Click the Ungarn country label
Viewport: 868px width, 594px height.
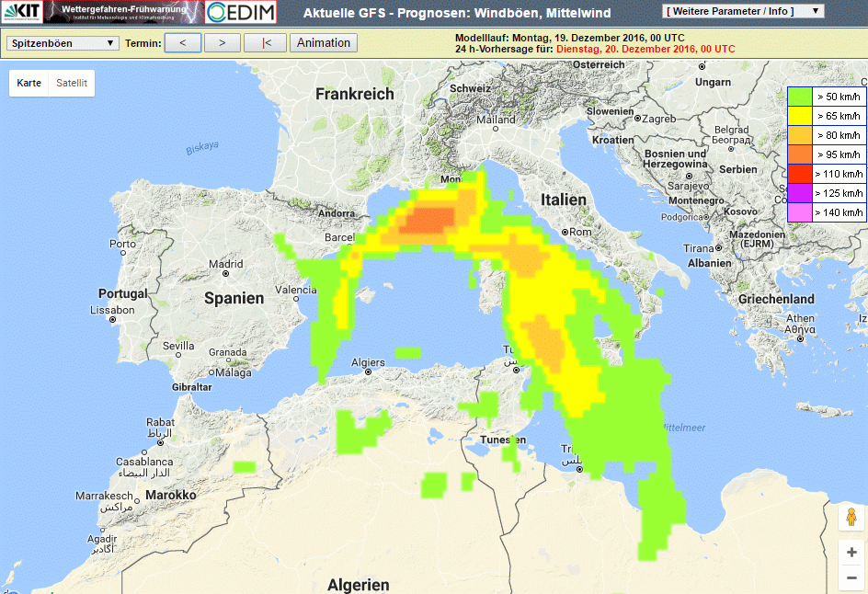(x=713, y=82)
